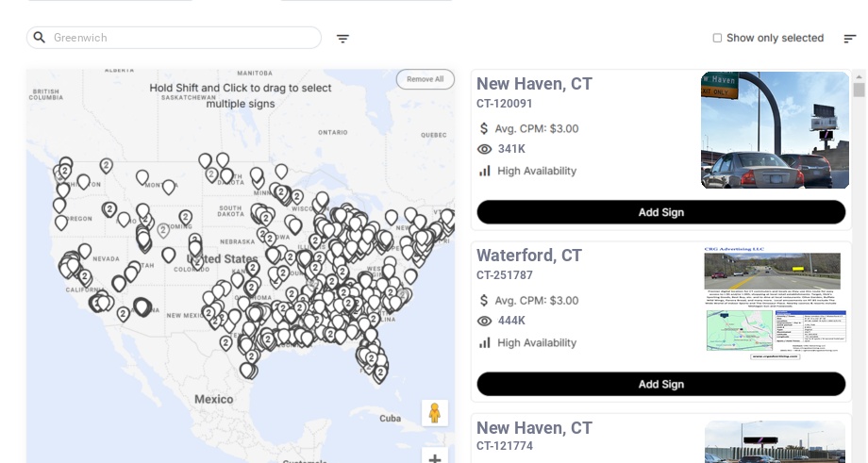Click the 341K impressions eye icon

(x=485, y=149)
